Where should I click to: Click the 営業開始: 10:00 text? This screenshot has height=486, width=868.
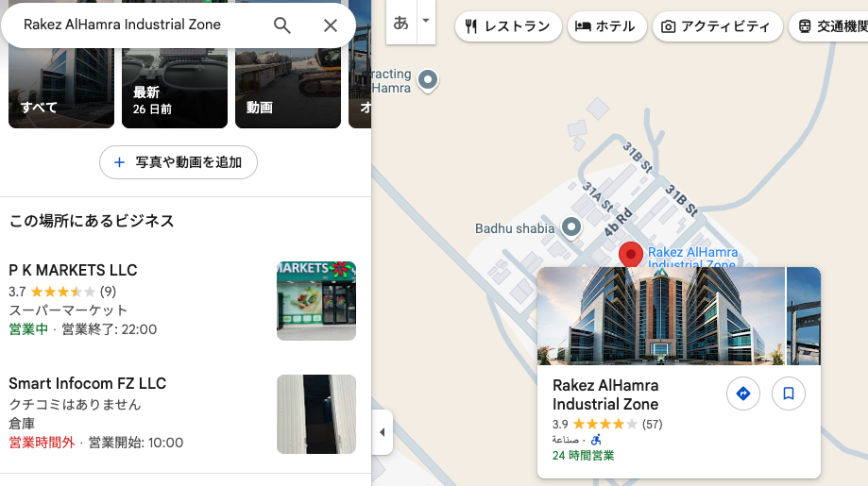coord(136,443)
